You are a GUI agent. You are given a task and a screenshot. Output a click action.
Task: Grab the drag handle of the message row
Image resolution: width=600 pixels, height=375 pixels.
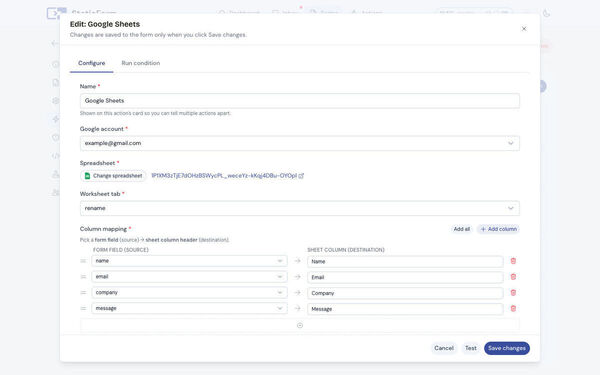tap(83, 308)
